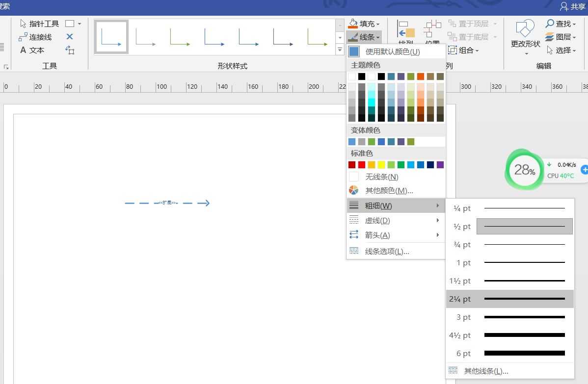Pick first blue variant color swatch
Viewport: 588px width, 384px height.
(x=352, y=142)
